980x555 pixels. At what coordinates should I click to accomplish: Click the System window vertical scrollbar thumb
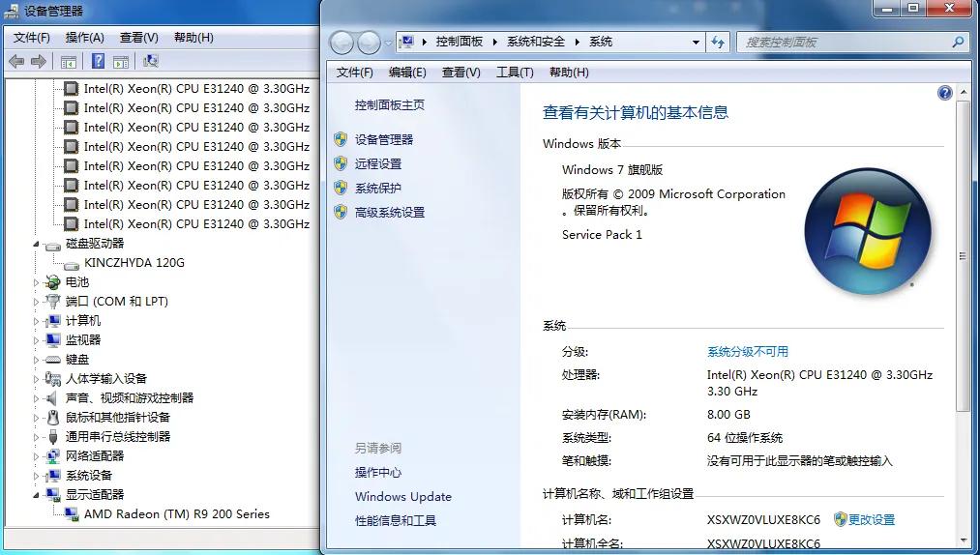(963, 255)
